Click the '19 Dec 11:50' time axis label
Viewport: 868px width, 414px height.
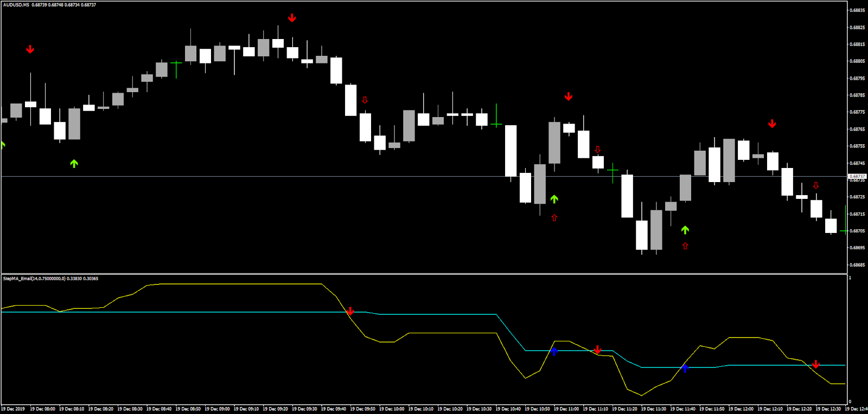pos(712,409)
